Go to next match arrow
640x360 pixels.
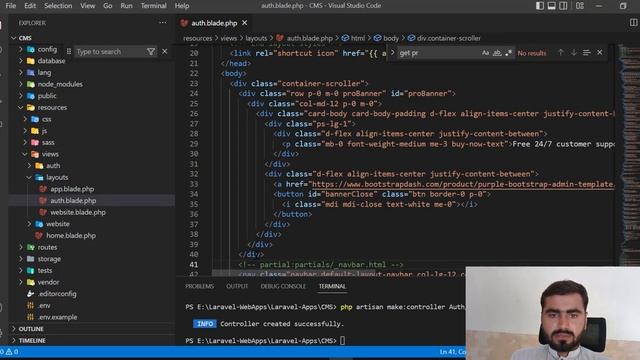pos(573,53)
